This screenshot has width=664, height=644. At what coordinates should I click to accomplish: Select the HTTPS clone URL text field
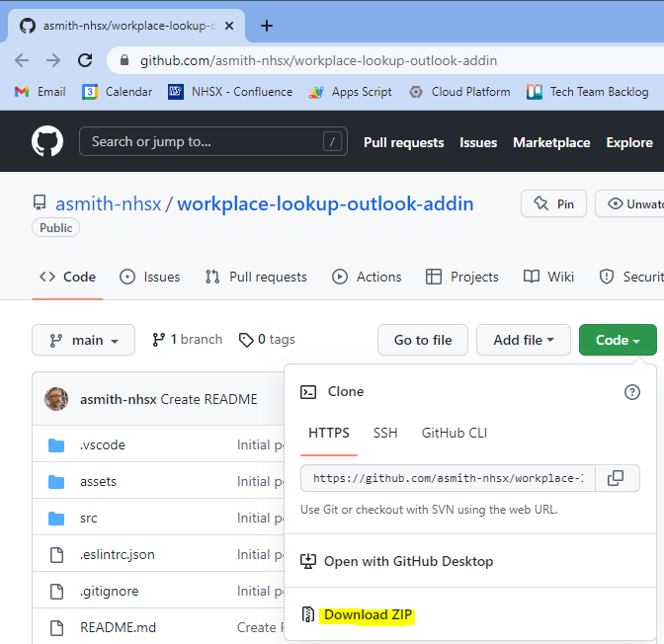point(448,478)
